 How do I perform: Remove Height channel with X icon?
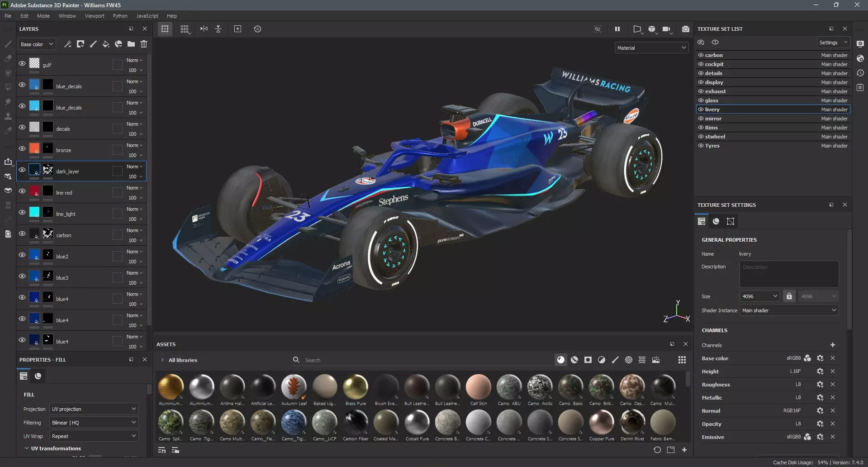coord(833,371)
